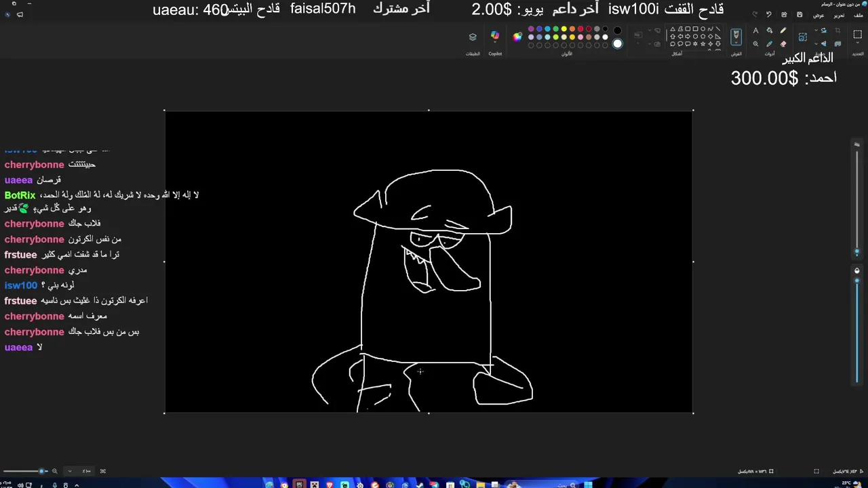The width and height of the screenshot is (868, 488).
Task: Choose the Crop tool
Action: [x=837, y=30]
